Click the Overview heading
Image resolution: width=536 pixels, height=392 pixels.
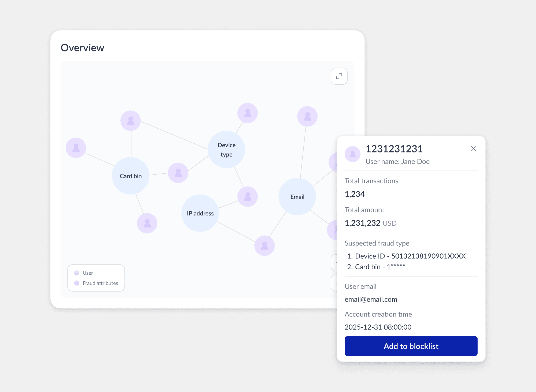pyautogui.click(x=82, y=48)
